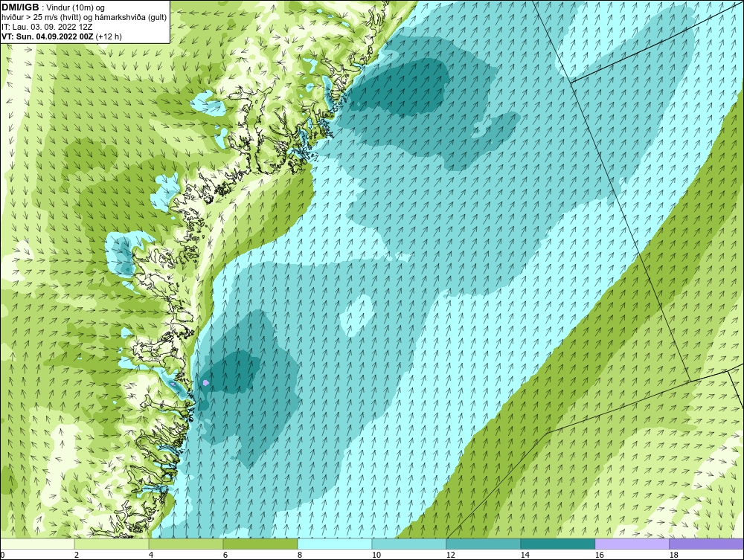Click the 10–12 m/s turquoise swatch

[409, 544]
